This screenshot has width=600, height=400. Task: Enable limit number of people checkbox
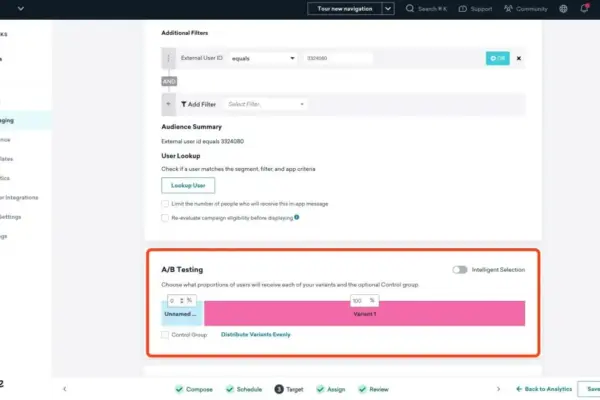pyautogui.click(x=166, y=204)
